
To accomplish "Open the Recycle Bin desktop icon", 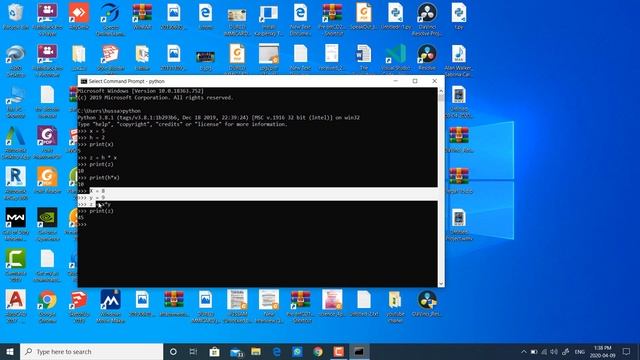I will [16, 16].
